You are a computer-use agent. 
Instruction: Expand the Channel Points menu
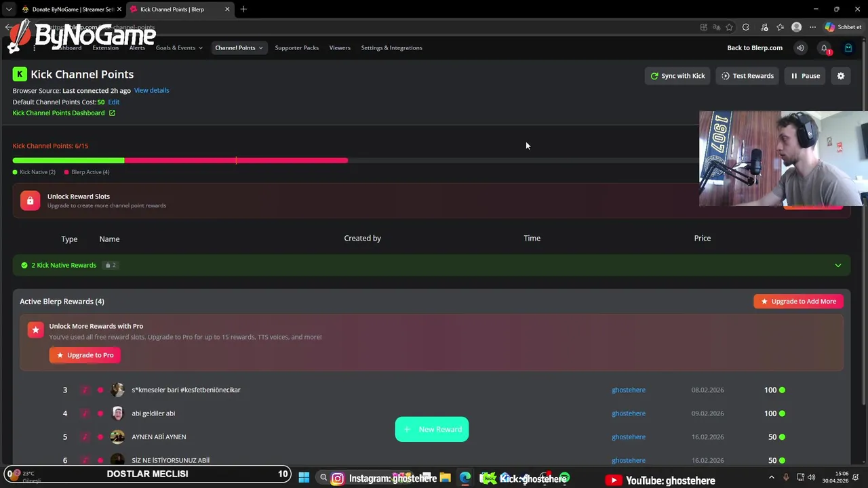239,48
